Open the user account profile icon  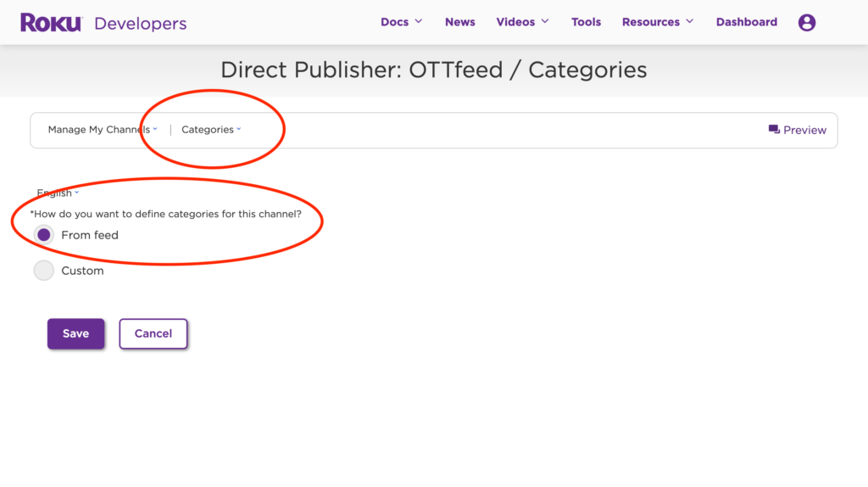[807, 22]
